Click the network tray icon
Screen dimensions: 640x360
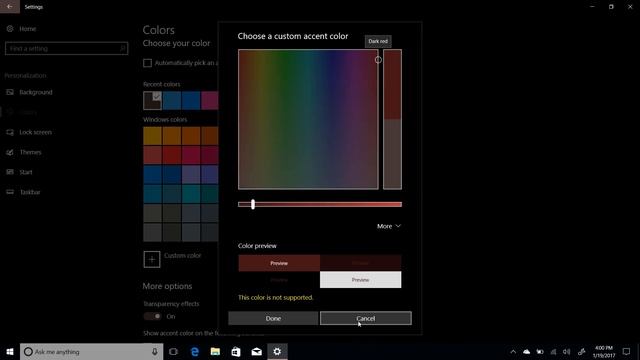pos(553,352)
